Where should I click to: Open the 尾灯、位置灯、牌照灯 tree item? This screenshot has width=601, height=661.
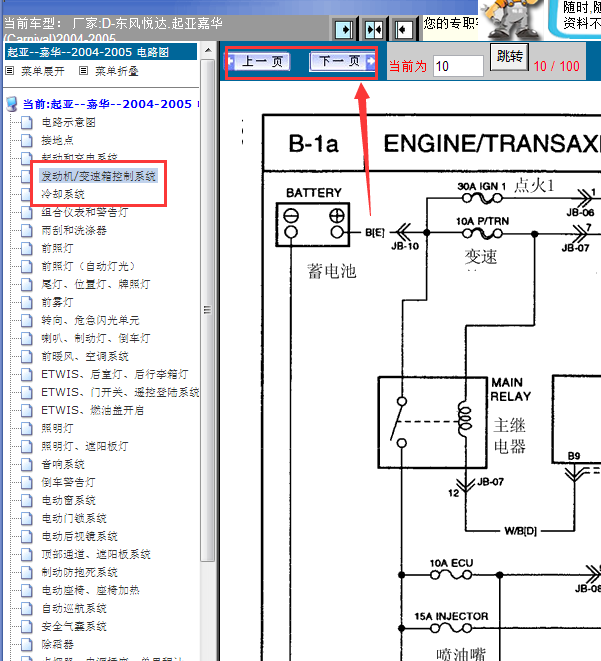click(96, 284)
